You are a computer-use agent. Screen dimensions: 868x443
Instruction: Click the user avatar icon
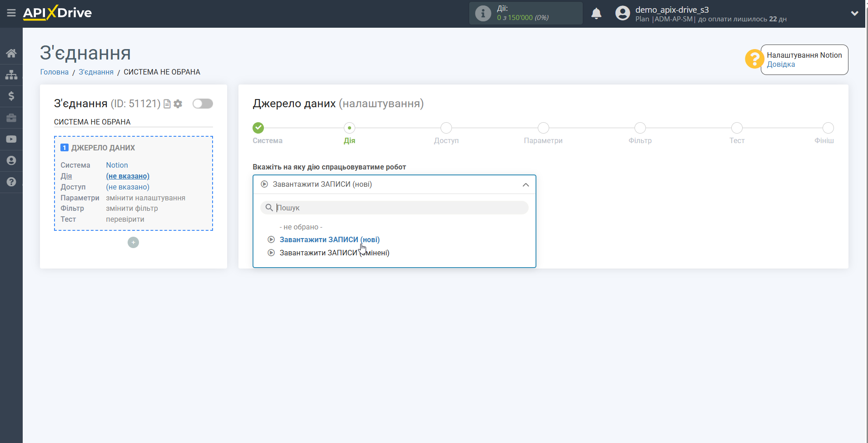pyautogui.click(x=622, y=13)
